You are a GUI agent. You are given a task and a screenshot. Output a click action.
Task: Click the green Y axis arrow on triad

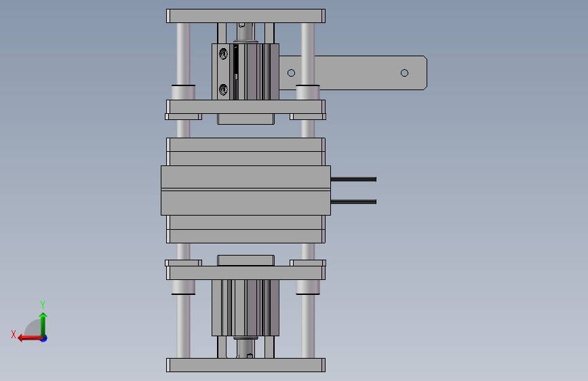[43, 323]
